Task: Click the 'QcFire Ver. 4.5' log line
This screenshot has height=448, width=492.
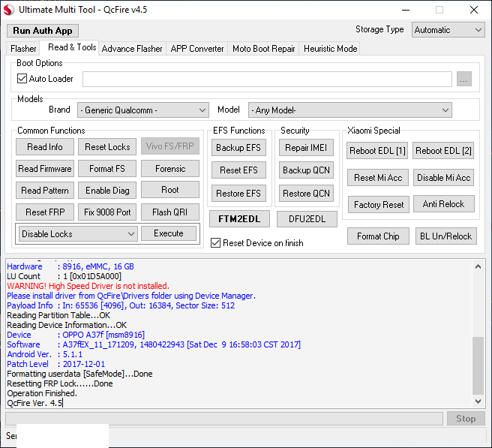Action: (x=34, y=403)
